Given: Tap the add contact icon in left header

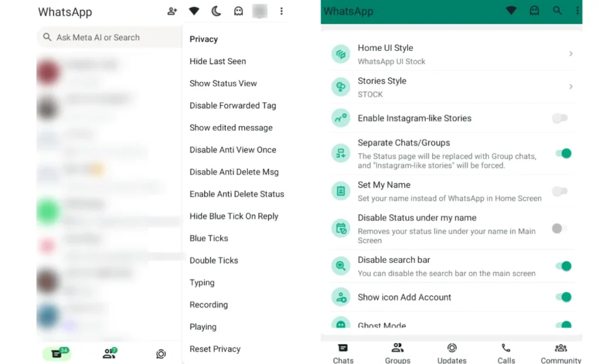Looking at the screenshot, I should (173, 11).
